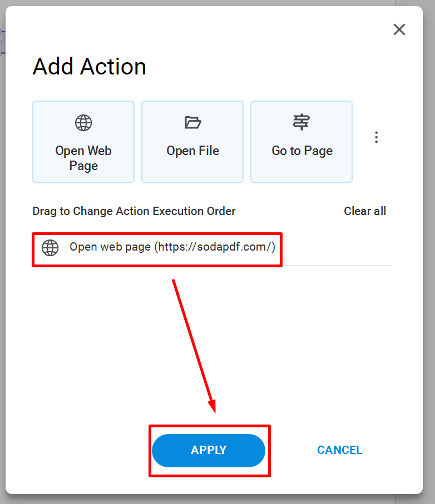Click the blank list area above the Apply button
This screenshot has width=435, height=504.
[212, 344]
